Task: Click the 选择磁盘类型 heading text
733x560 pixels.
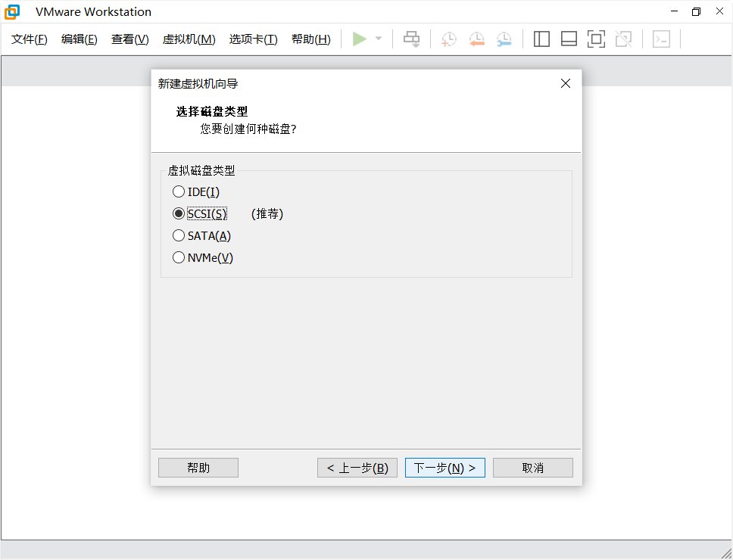Action: (212, 112)
